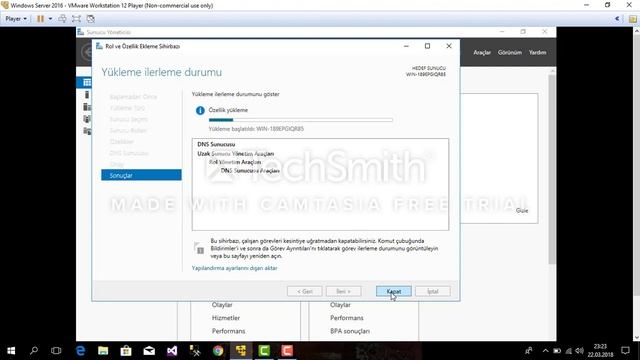Open the red Camtasia recorder taskbar icon
This screenshot has width=640, height=360.
tap(287, 351)
